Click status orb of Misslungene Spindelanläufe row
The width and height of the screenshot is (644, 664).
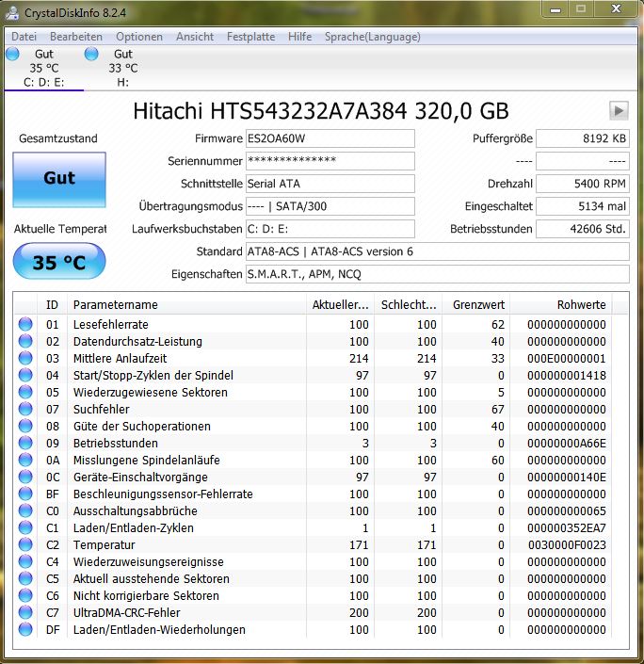click(x=25, y=460)
